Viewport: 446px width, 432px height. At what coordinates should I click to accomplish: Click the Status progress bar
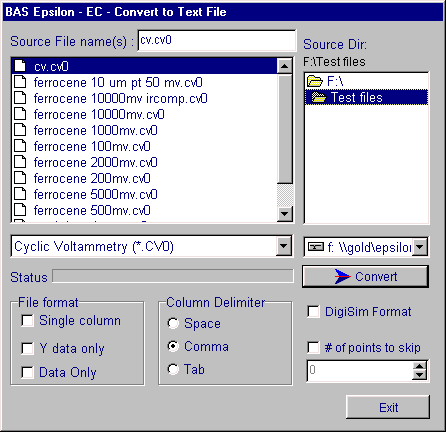click(x=173, y=276)
